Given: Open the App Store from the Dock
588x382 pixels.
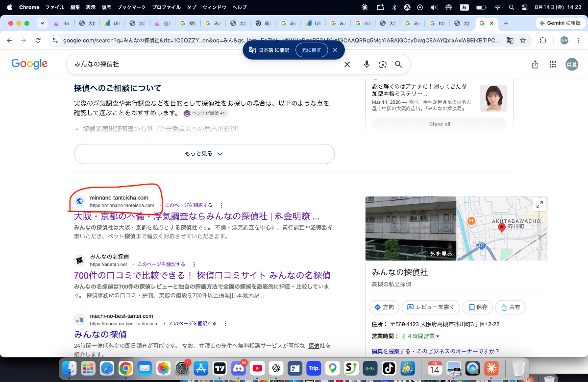Looking at the screenshot, I should [201, 368].
